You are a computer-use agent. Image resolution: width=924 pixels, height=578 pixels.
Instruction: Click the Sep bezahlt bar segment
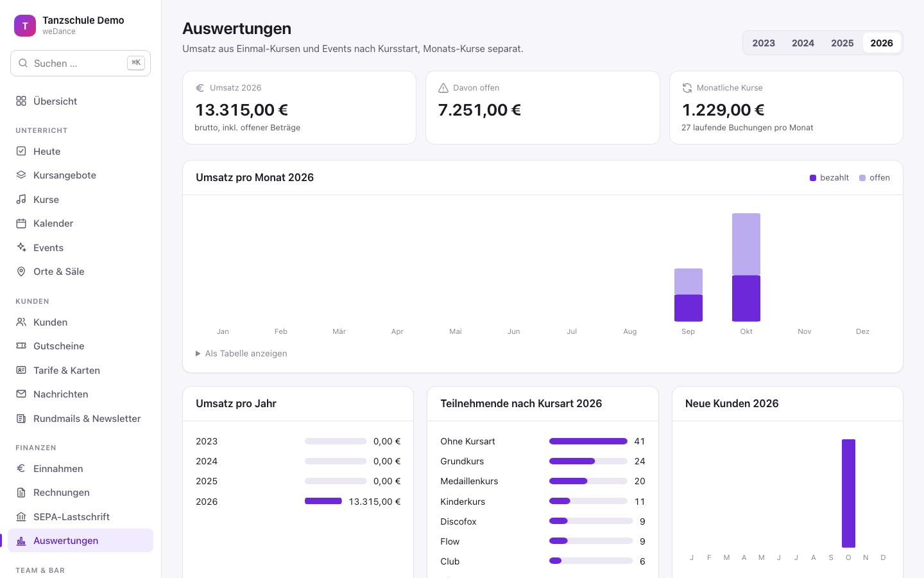[689, 308]
